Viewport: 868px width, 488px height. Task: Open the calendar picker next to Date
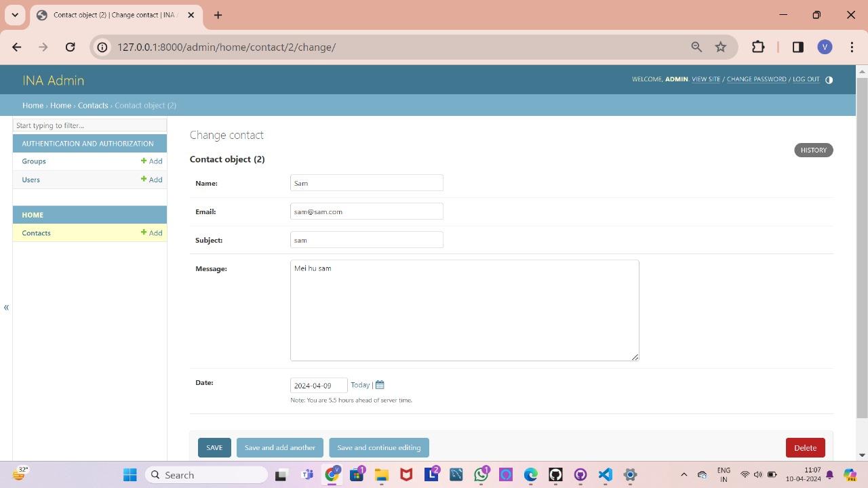coord(380,385)
